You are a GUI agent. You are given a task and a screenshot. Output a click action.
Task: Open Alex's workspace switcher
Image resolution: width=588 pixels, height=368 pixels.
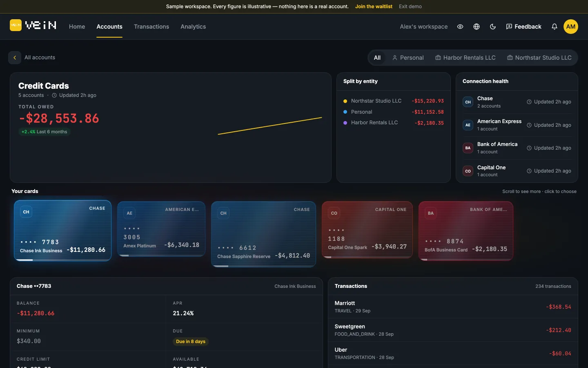click(424, 27)
